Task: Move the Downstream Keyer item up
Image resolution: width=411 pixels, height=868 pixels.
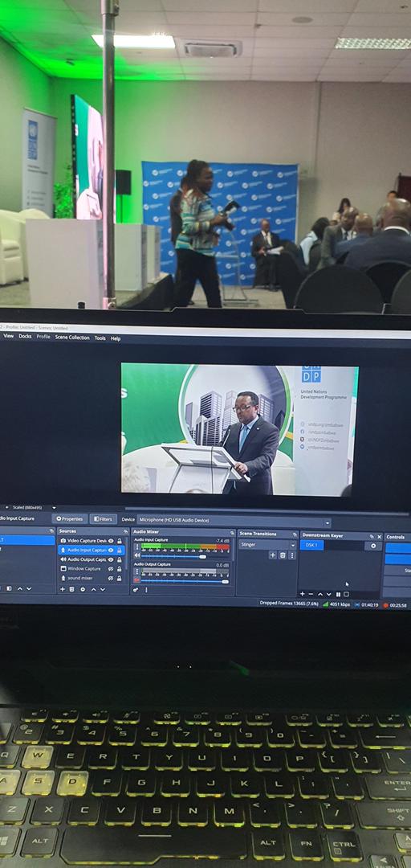Action: point(320,594)
